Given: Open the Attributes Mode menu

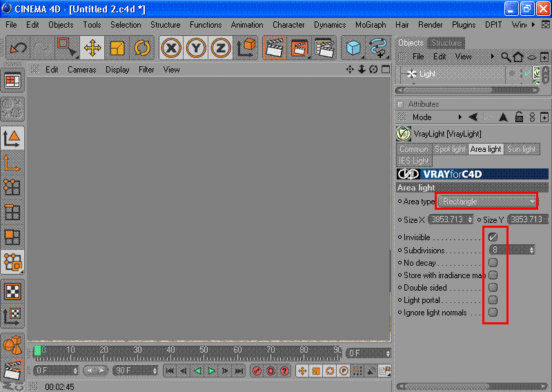Looking at the screenshot, I should pos(422,117).
